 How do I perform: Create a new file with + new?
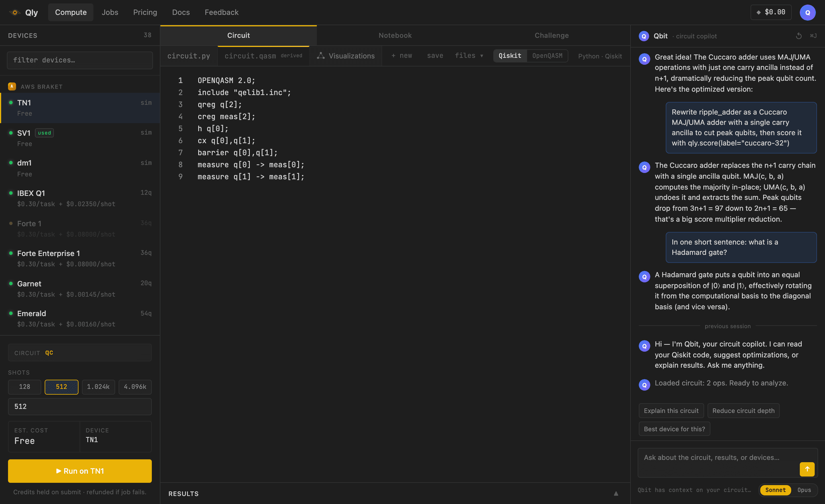(x=402, y=56)
